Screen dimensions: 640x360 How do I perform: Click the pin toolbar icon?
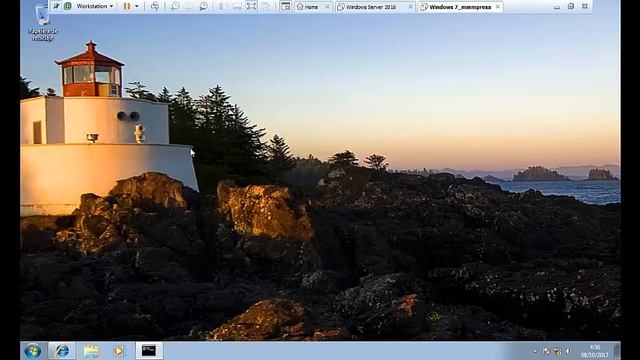coord(56,6)
